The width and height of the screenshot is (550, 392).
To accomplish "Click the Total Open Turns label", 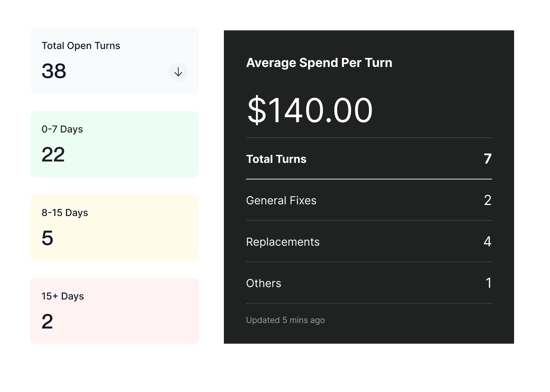I will click(81, 46).
